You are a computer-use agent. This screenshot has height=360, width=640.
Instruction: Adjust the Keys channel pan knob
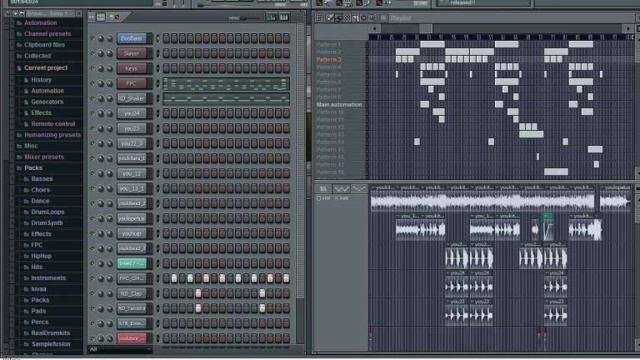pos(101,69)
